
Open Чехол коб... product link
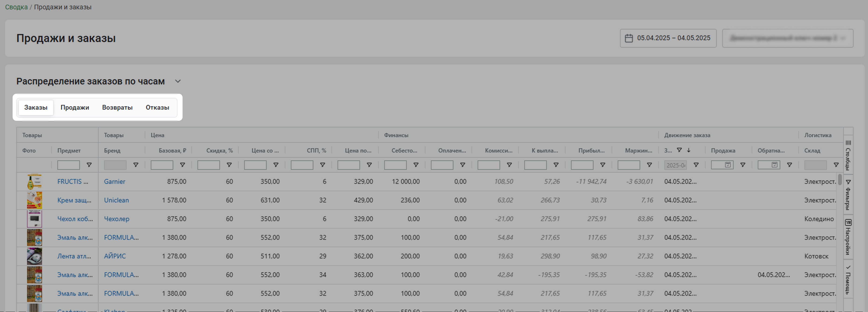(x=75, y=219)
